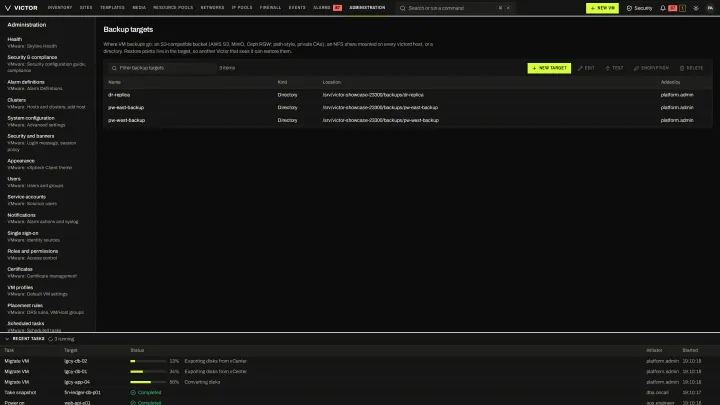Image resolution: width=720 pixels, height=405 pixels.
Task: Open Clusters sidebar item
Action: tap(48, 103)
